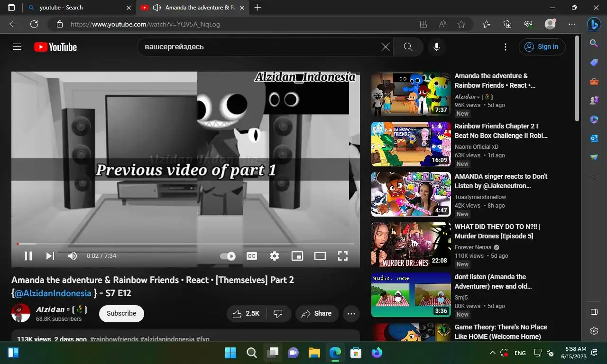Open the sidebar Tools briefcase

coord(594,82)
